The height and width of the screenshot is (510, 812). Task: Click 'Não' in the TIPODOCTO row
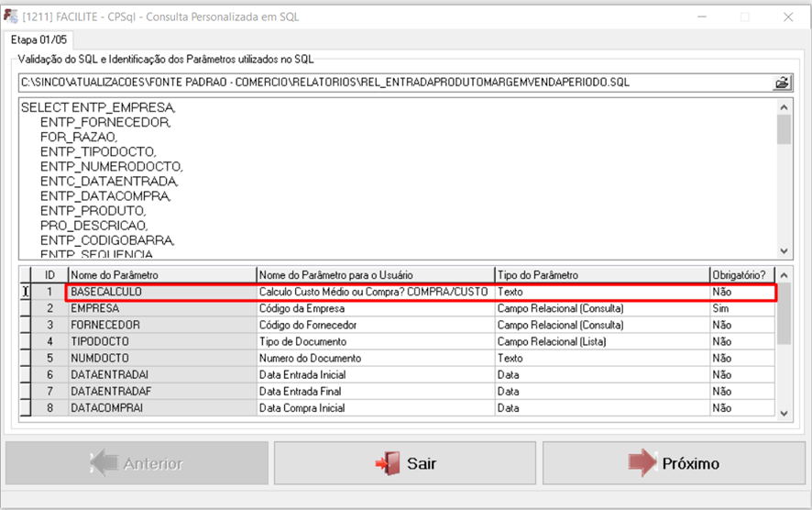(x=741, y=341)
